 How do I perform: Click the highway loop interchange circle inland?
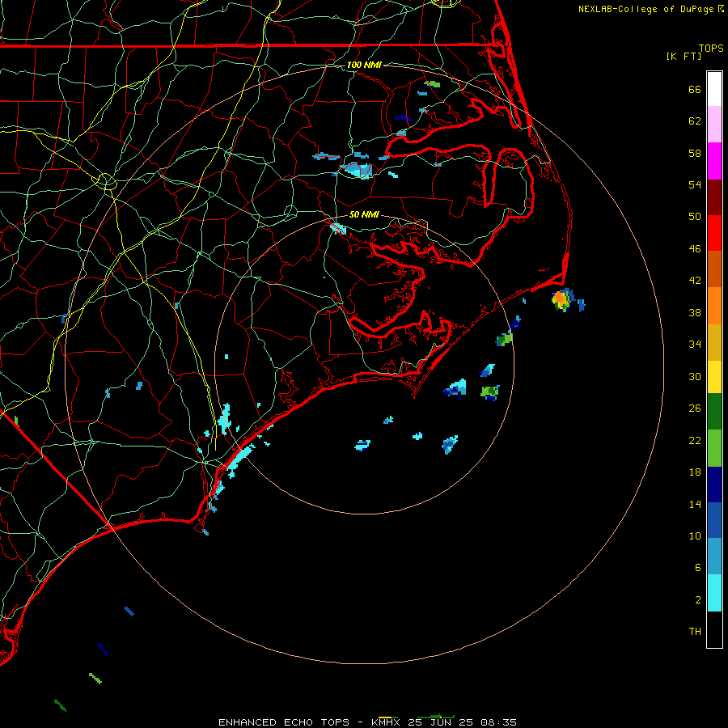tap(106, 180)
